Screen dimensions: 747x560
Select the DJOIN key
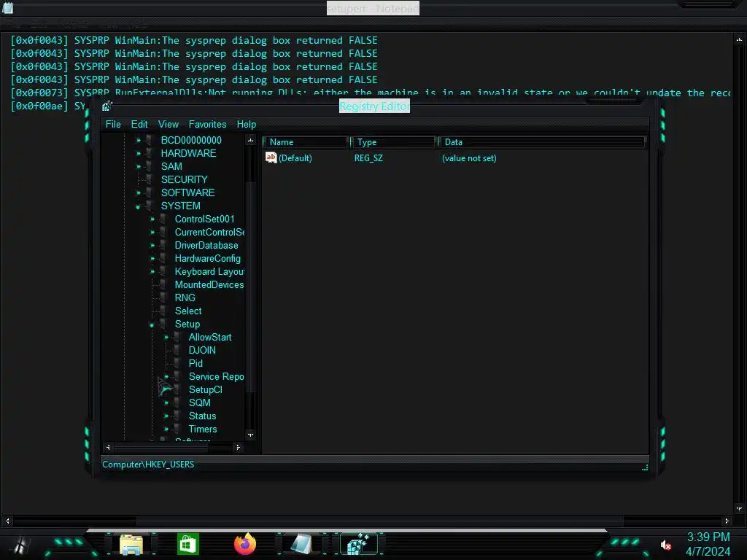coord(202,351)
